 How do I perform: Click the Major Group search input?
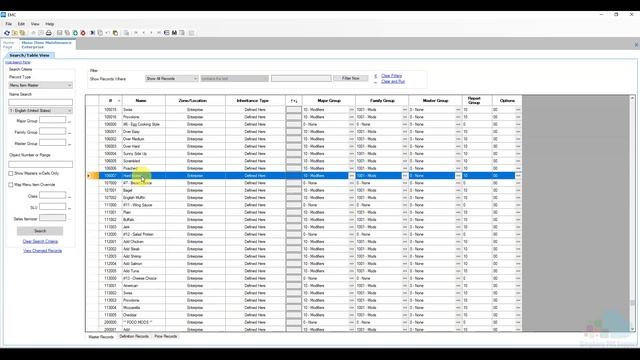[53, 120]
